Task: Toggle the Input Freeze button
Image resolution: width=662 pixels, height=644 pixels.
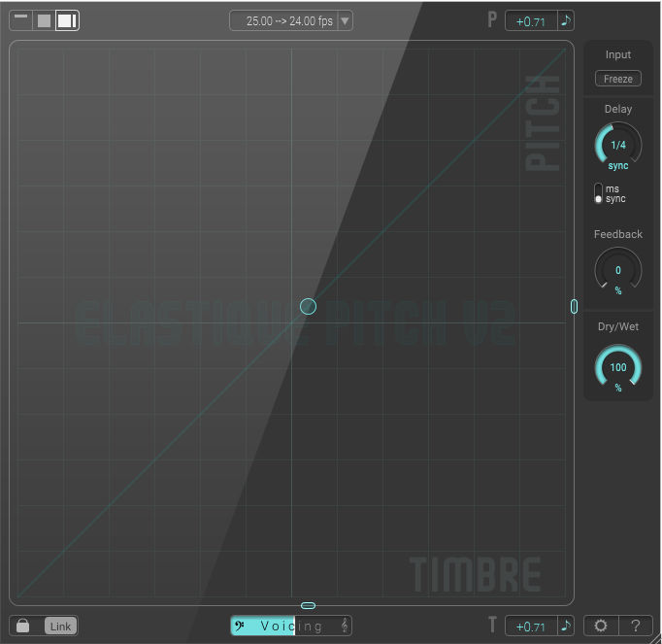Action: click(x=617, y=79)
